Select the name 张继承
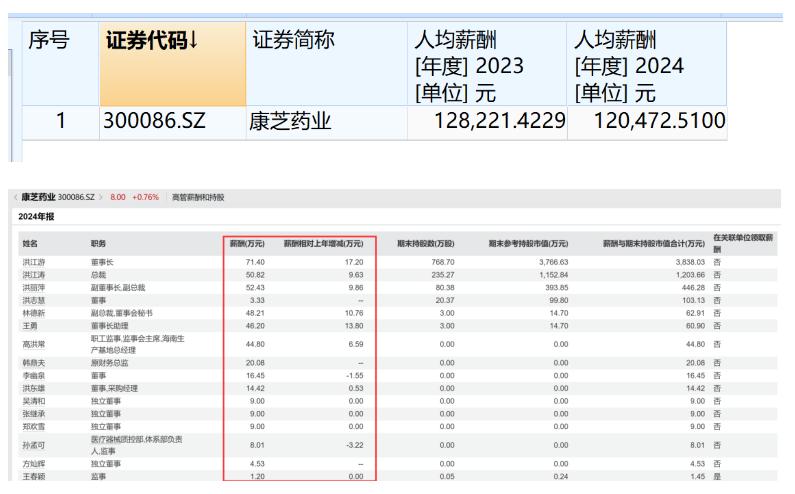The width and height of the screenshot is (795, 494). (34, 414)
